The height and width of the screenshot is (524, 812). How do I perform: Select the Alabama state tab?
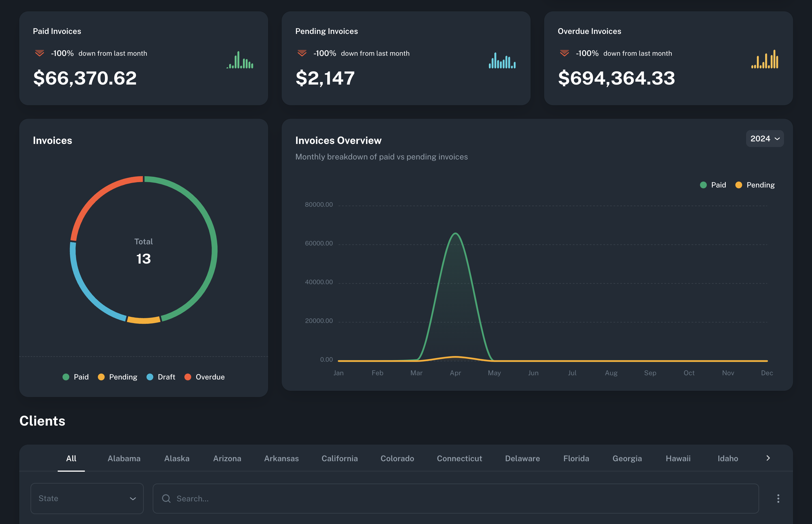click(x=124, y=458)
